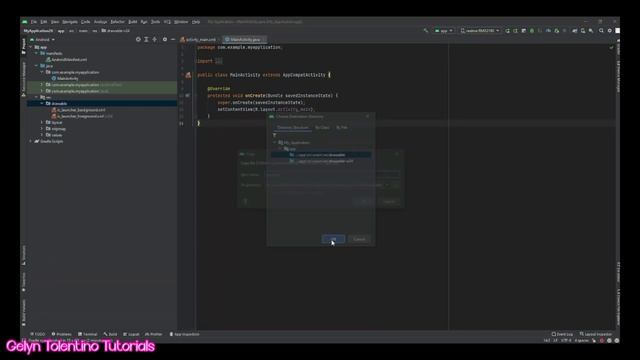Click the Expand All icon in the Project panel

click(146, 40)
